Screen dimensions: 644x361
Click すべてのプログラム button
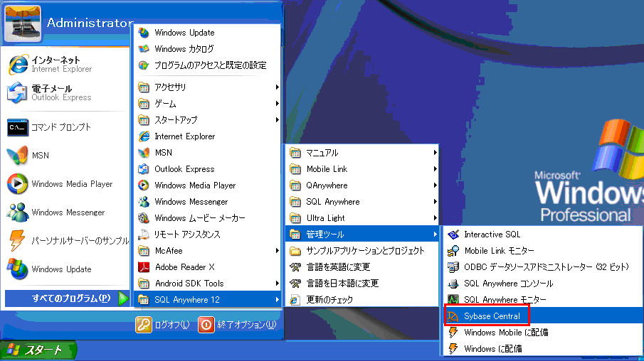[x=67, y=298]
